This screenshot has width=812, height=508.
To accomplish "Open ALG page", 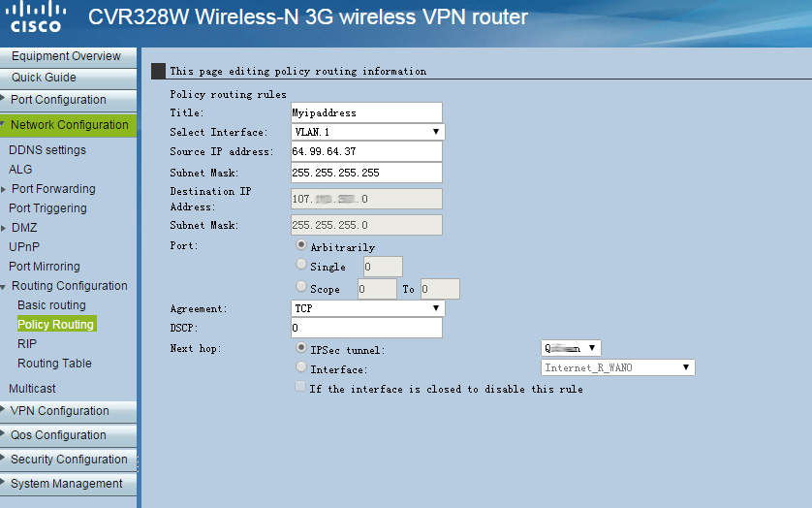I will 20,170.
